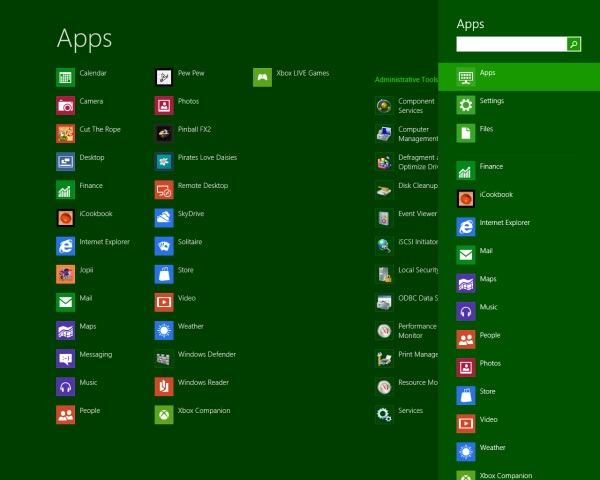Image resolution: width=600 pixels, height=480 pixels.
Task: Search within Maps in side pane
Action: [519, 283]
